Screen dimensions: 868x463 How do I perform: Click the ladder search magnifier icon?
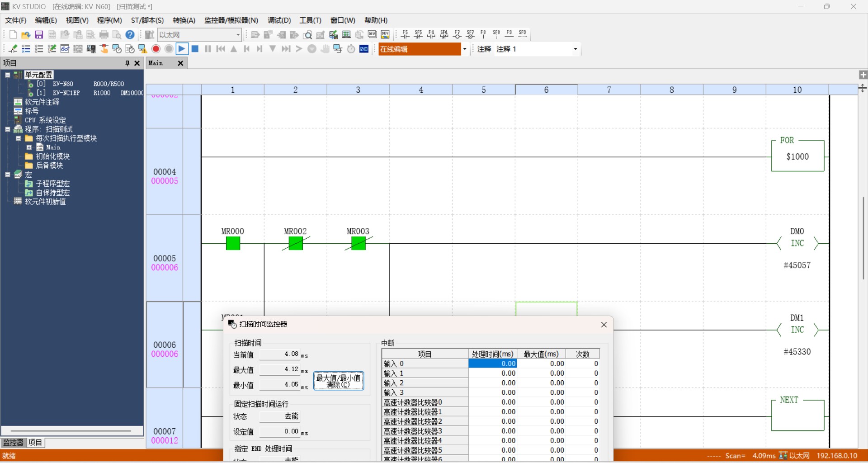point(308,35)
